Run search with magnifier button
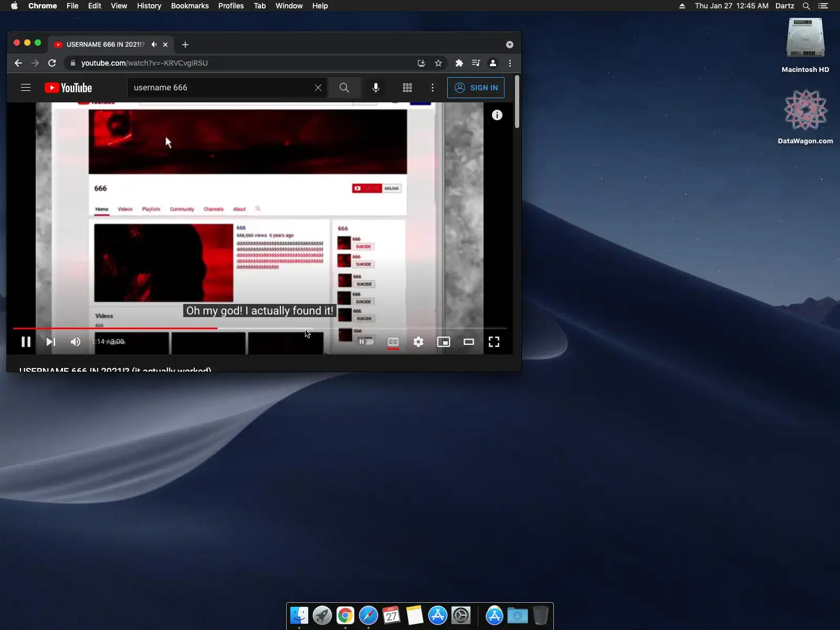The width and height of the screenshot is (840, 630). pyautogui.click(x=344, y=88)
